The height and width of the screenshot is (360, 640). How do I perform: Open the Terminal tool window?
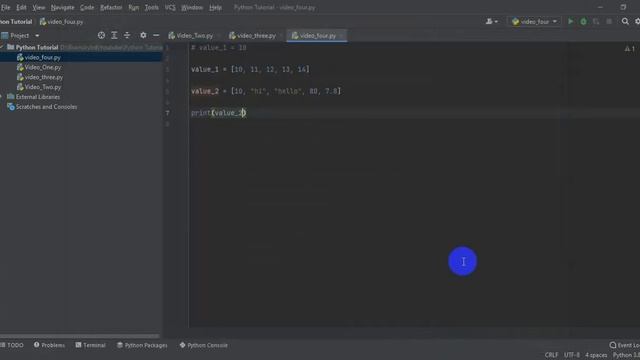(x=91, y=345)
